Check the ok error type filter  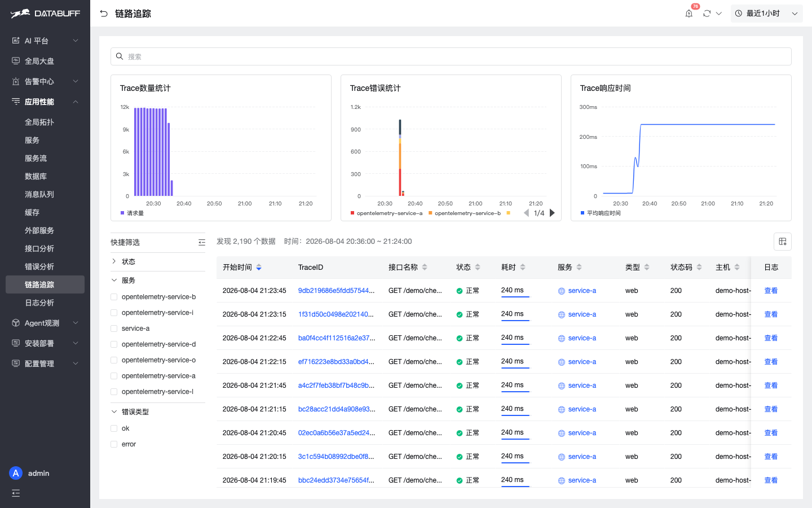click(x=114, y=428)
